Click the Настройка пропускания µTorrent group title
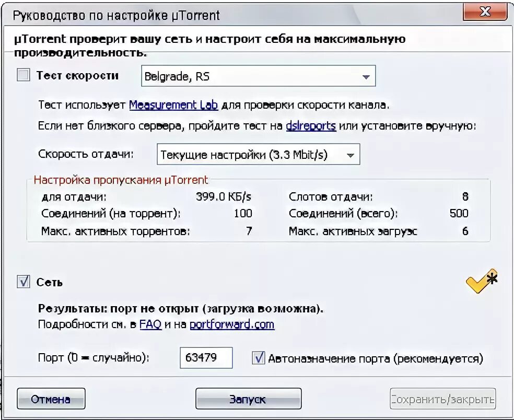The image size is (514, 420). [x=121, y=180]
